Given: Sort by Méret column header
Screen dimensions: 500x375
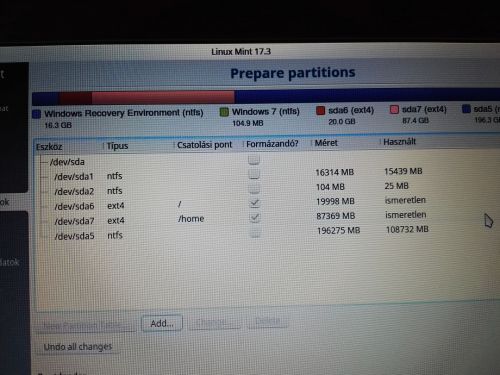Looking at the screenshot, I should [345, 143].
